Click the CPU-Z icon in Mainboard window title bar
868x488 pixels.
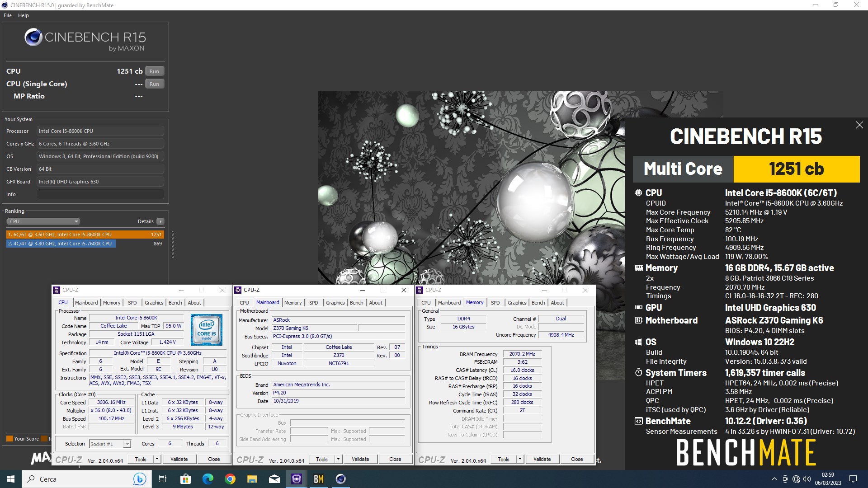(x=238, y=290)
